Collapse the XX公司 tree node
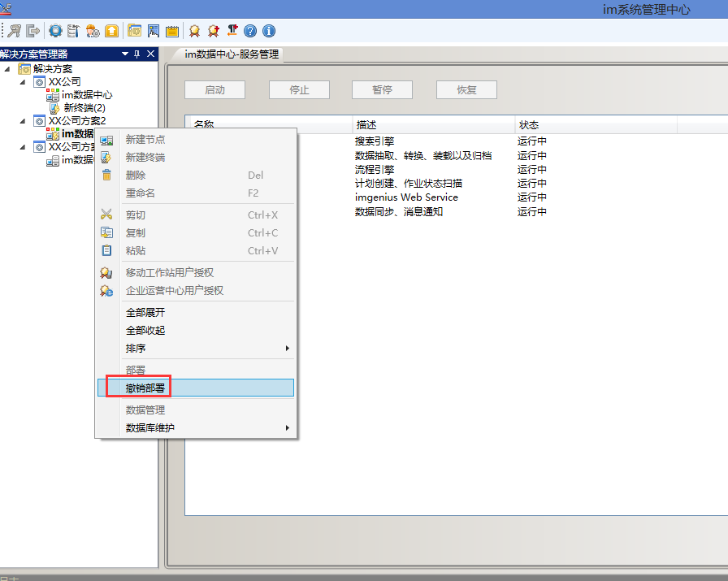This screenshot has width=728, height=581. [x=23, y=82]
